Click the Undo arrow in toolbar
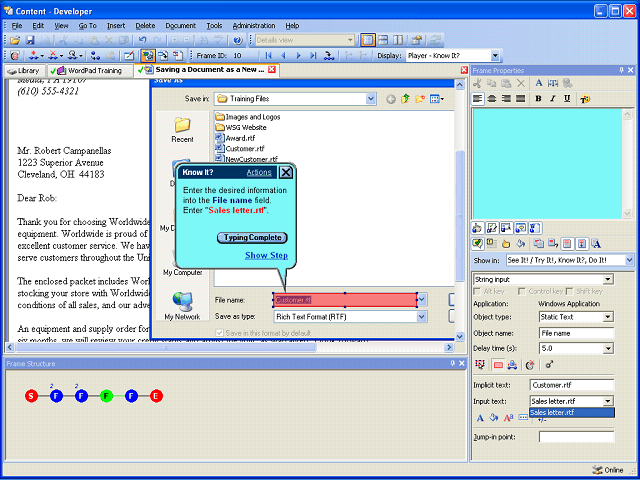 coord(142,40)
